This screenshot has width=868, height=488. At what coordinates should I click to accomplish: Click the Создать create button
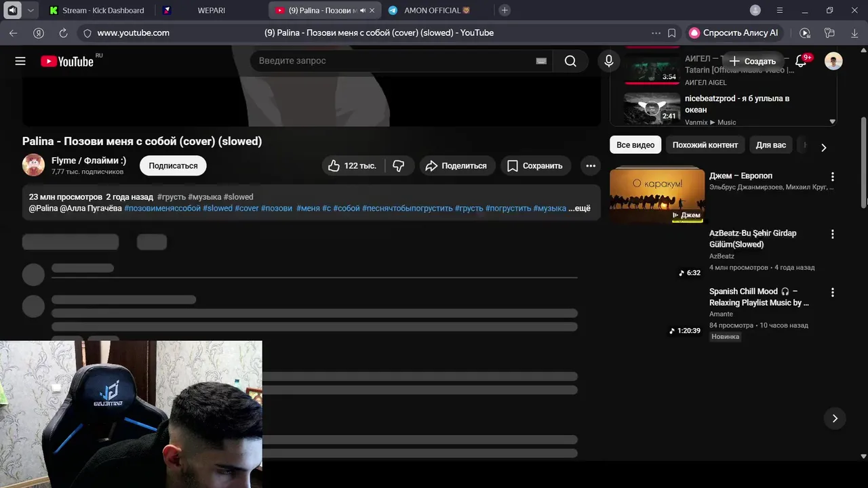(x=753, y=61)
